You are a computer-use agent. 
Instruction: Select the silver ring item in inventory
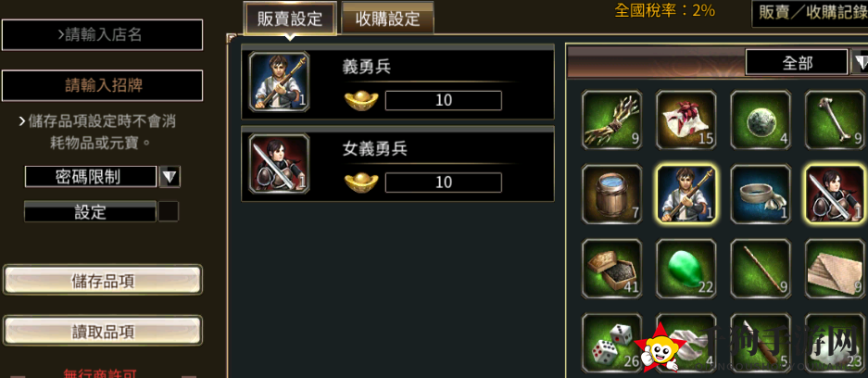tap(761, 195)
